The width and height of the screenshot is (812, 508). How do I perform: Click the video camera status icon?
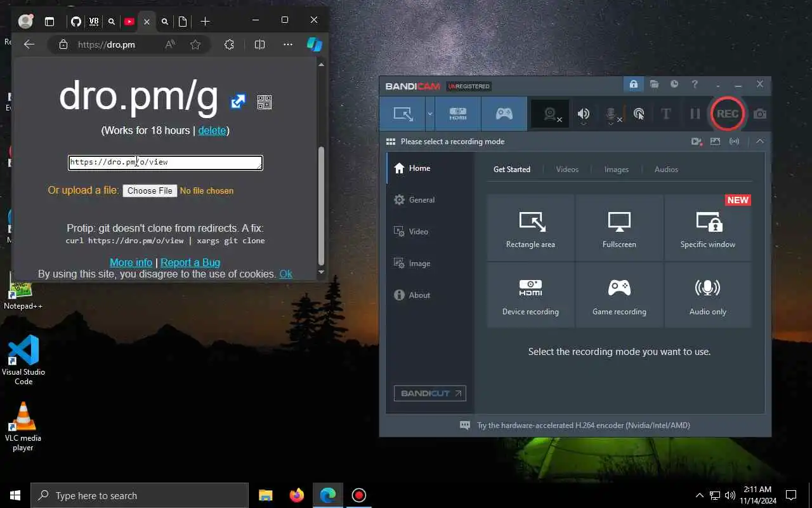[697, 142]
